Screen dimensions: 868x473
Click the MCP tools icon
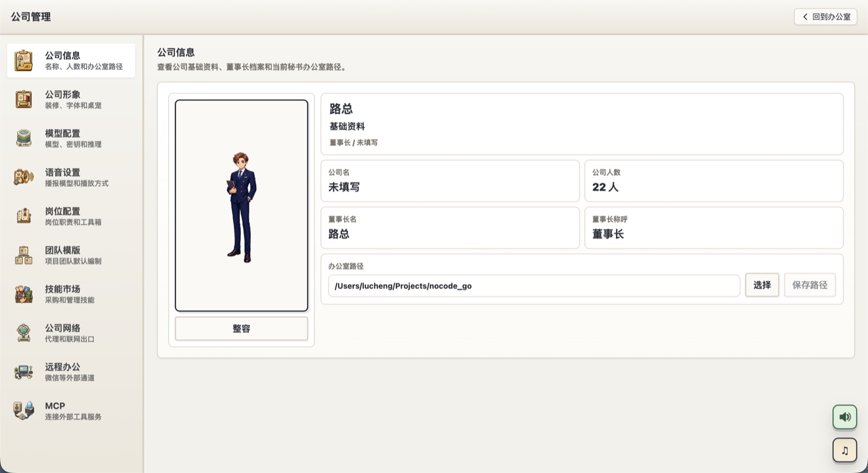pos(23,411)
